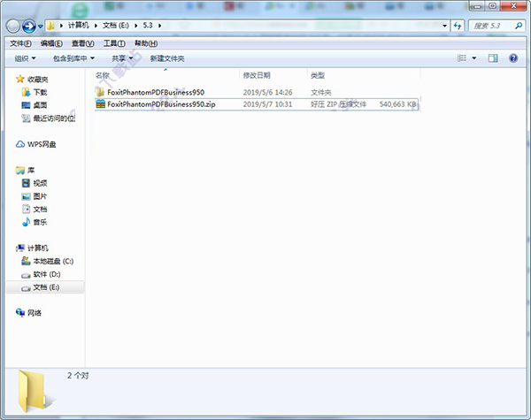Select 计算机 in the navigation pane

pyautogui.click(x=37, y=248)
